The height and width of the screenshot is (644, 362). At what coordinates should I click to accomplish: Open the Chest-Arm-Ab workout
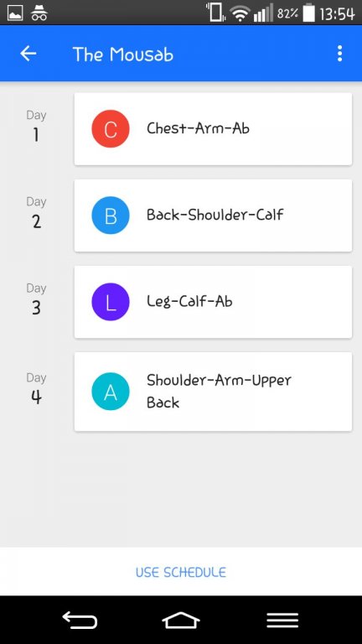pos(213,129)
